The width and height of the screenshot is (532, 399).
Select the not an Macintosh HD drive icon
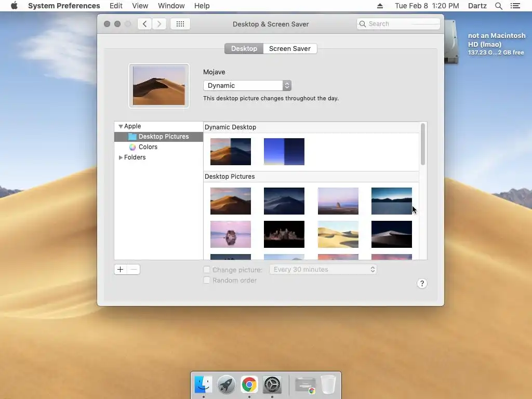pos(452,42)
